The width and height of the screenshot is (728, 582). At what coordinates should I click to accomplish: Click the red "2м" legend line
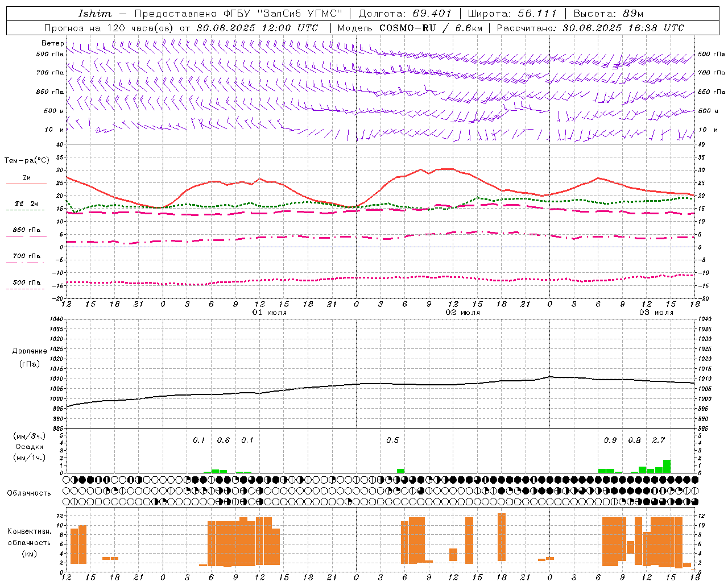(26, 183)
